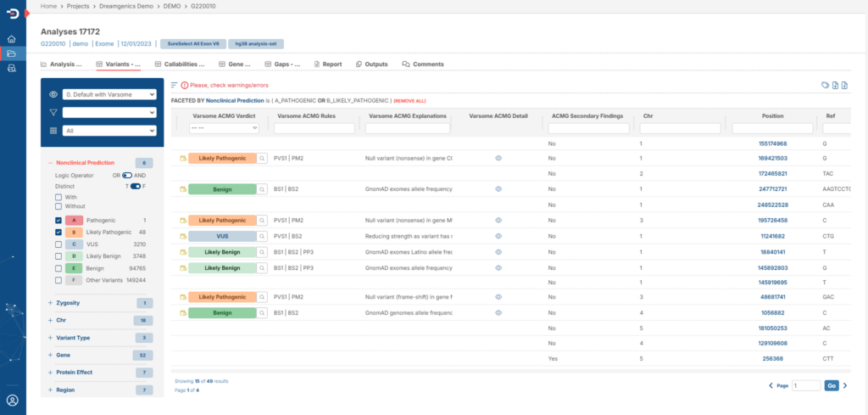Click the magnifier beside the VUS verdict

tap(262, 236)
